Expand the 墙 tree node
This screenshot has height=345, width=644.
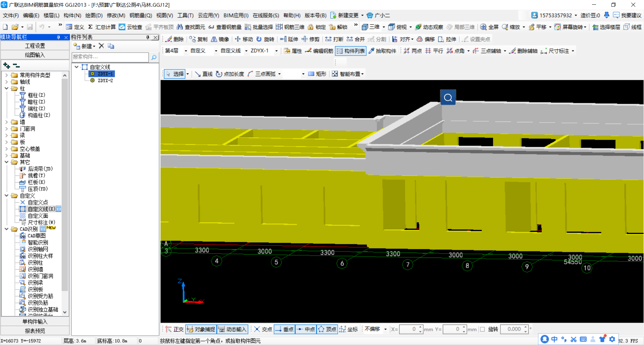[6, 122]
